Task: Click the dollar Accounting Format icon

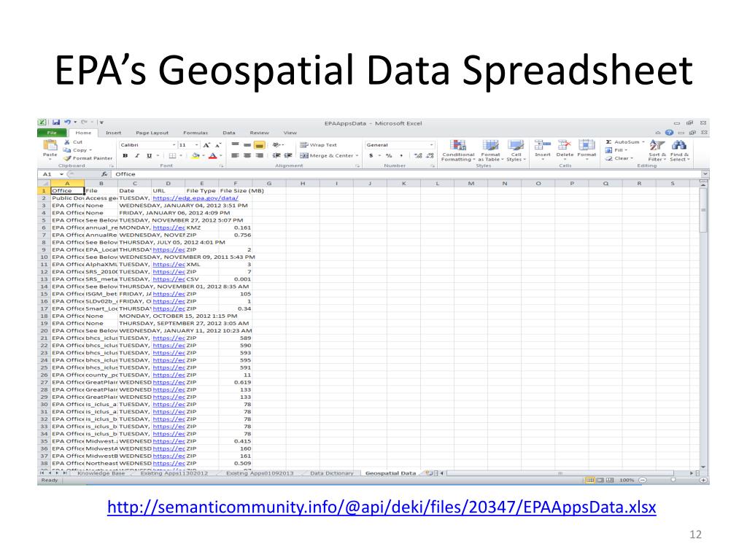Action: 371,156
